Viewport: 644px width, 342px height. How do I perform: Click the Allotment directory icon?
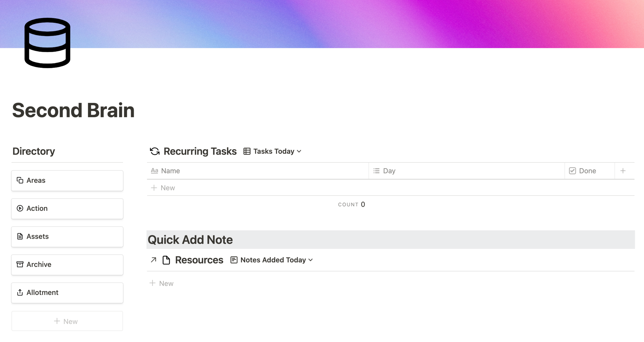point(20,292)
